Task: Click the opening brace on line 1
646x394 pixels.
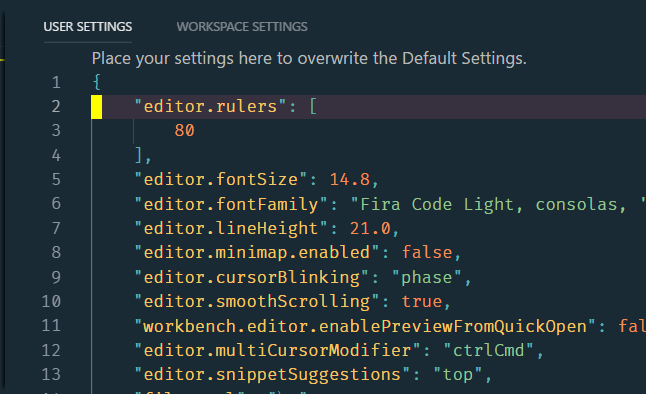Action: point(97,82)
